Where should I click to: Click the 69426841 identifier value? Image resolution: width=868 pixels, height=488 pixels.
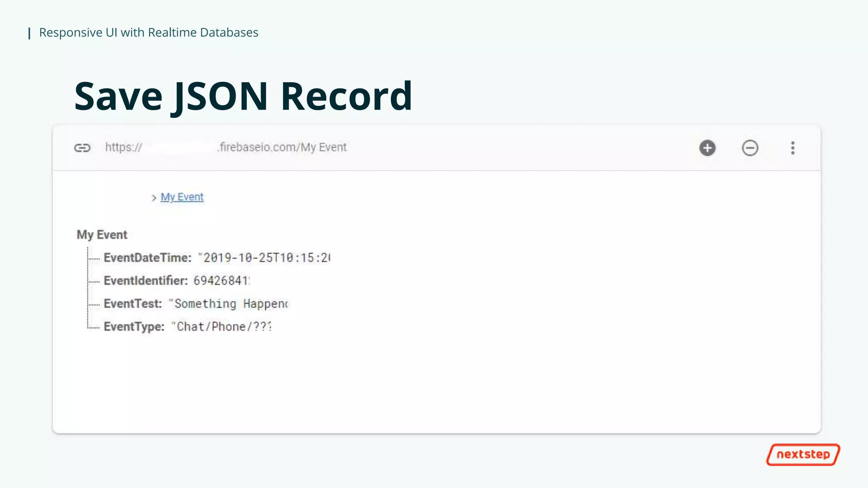(222, 280)
